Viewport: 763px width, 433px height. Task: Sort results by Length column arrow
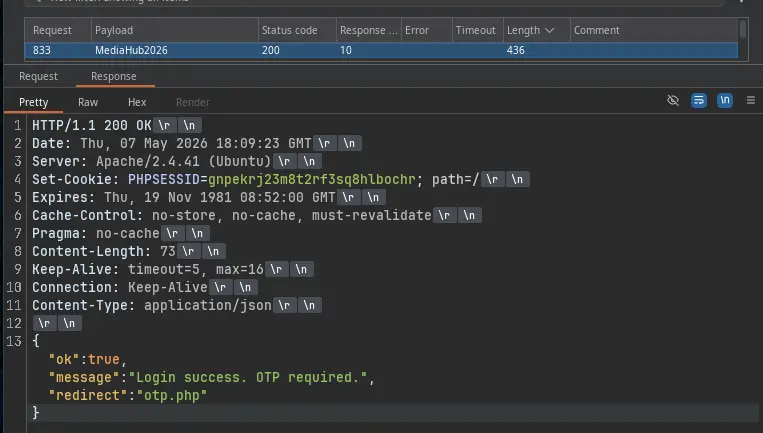click(549, 31)
